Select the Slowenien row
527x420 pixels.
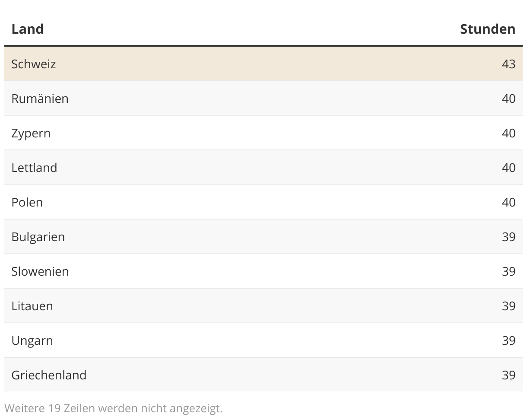[263, 271]
